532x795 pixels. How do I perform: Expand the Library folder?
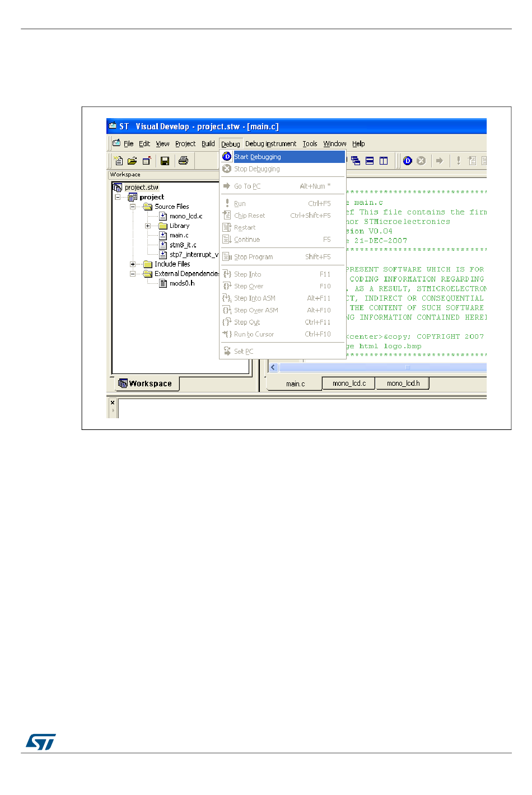148,226
